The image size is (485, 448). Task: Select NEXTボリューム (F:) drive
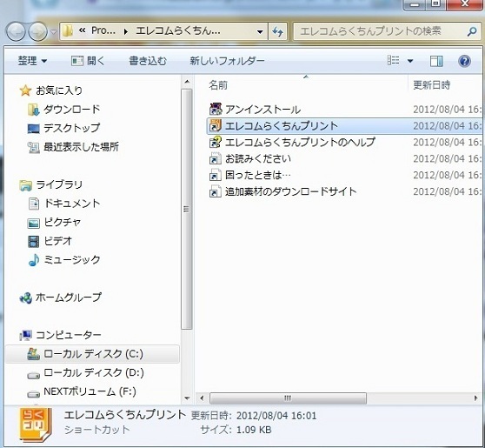coord(90,391)
